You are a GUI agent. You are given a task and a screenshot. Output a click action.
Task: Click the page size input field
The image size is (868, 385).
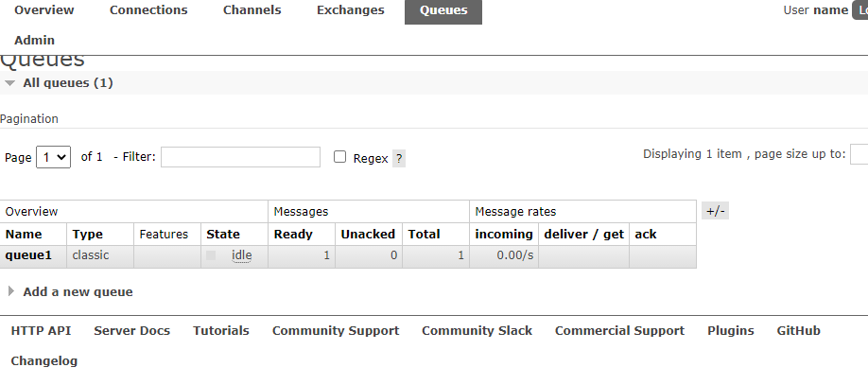(x=859, y=154)
